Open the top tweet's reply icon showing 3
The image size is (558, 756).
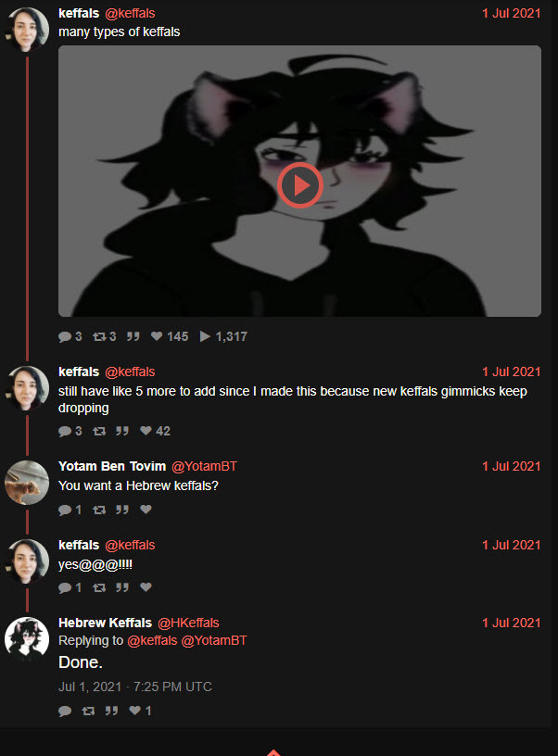coord(65,336)
